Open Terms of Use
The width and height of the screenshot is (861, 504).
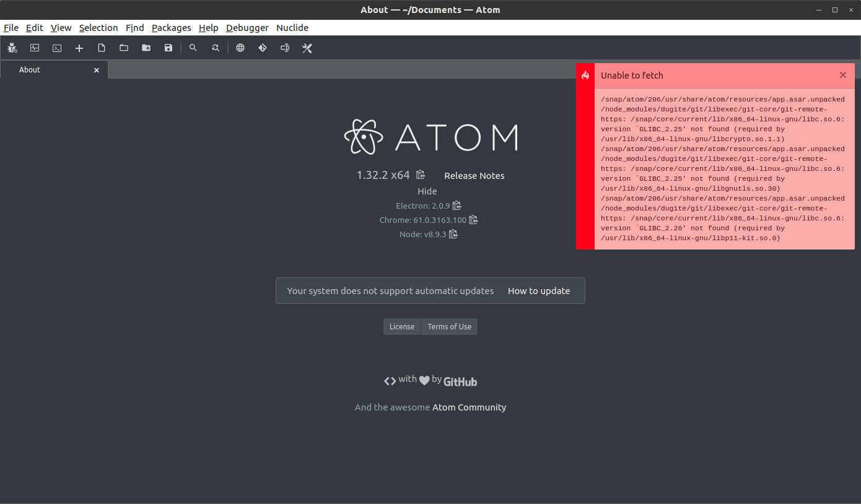448,326
